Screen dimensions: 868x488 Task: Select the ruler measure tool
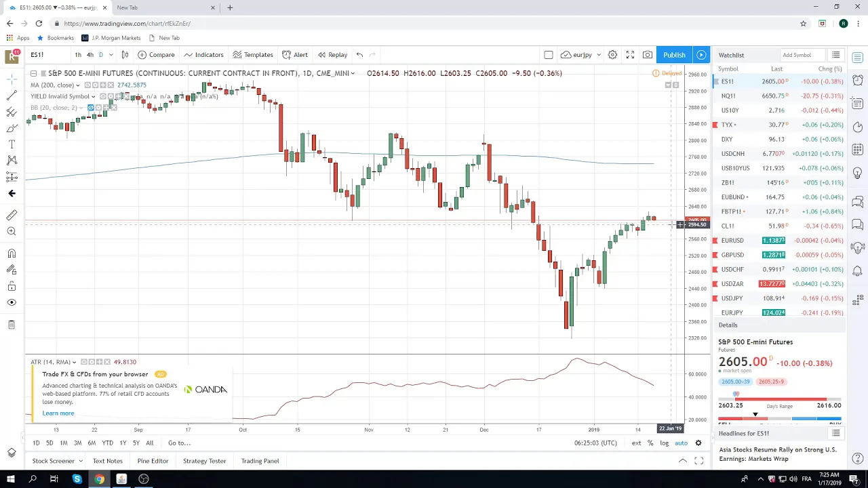click(x=12, y=216)
